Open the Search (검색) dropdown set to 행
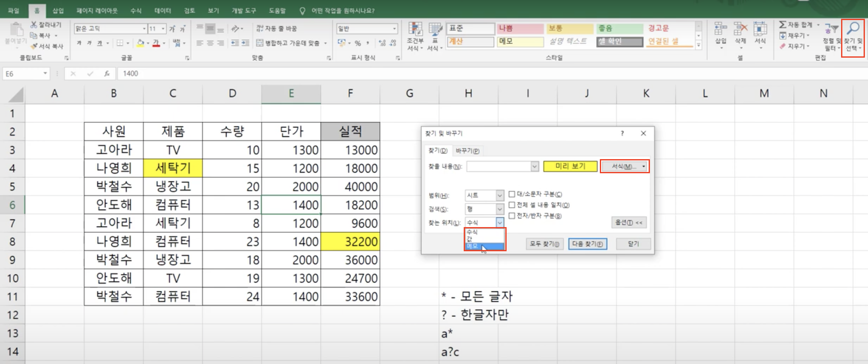Image resolution: width=868 pixels, height=364 pixels. [x=500, y=209]
